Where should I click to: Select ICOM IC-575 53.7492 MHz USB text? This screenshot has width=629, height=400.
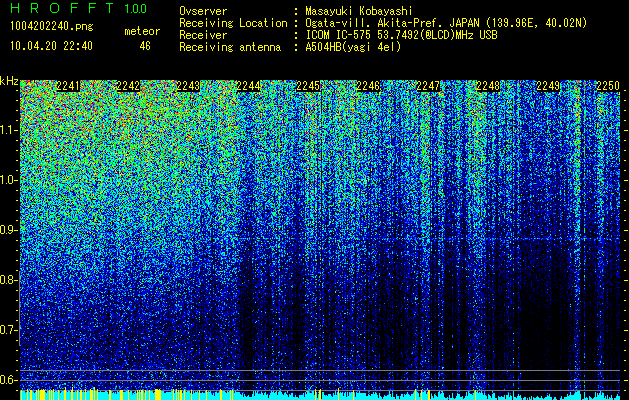[401, 35]
